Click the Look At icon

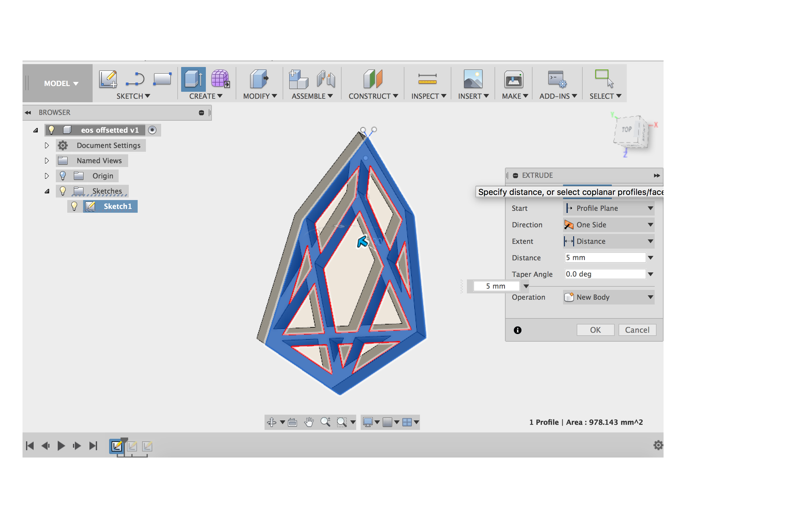pos(292,422)
